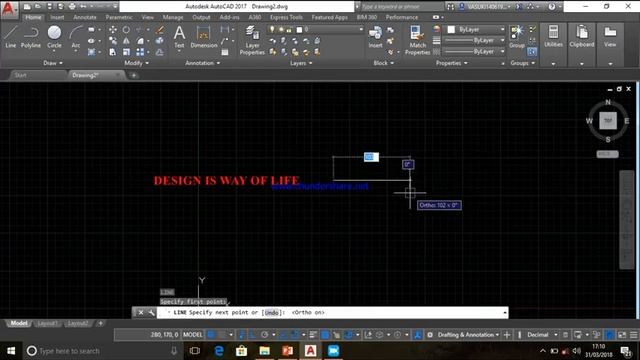Click the Undo option in command line
Screen dimensions: 640x360
coord(271,313)
